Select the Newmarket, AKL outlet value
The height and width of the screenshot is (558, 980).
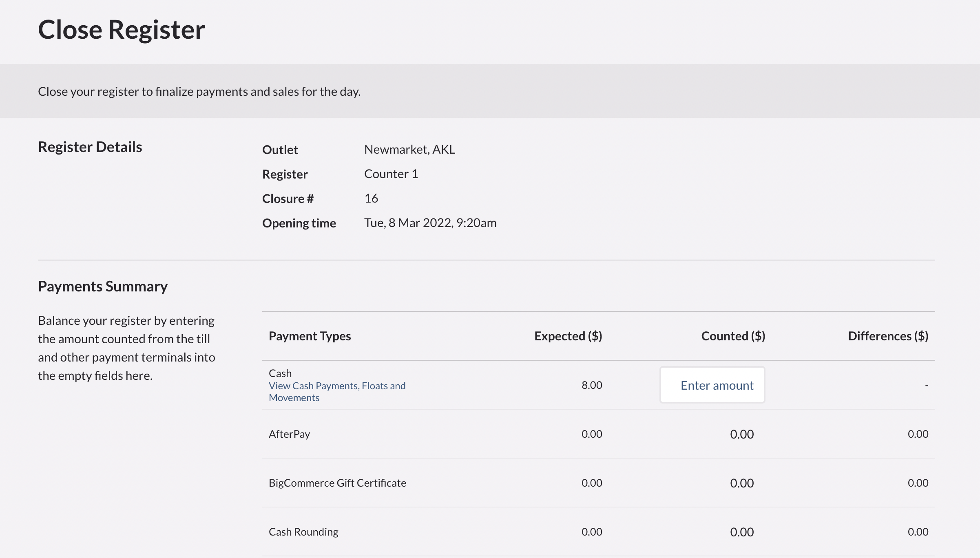coord(409,150)
